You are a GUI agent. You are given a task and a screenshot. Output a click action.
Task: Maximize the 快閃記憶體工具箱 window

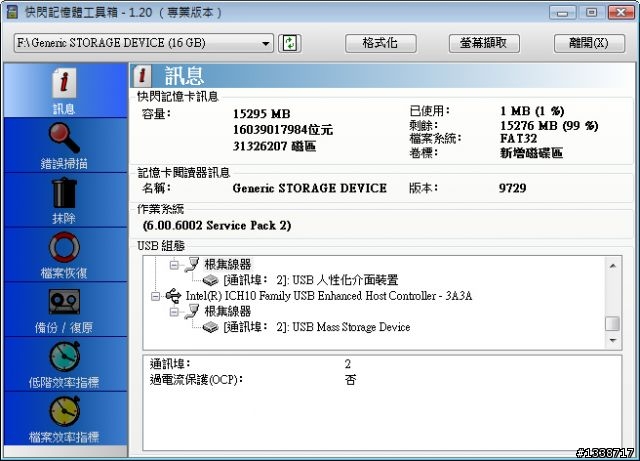click(x=591, y=12)
